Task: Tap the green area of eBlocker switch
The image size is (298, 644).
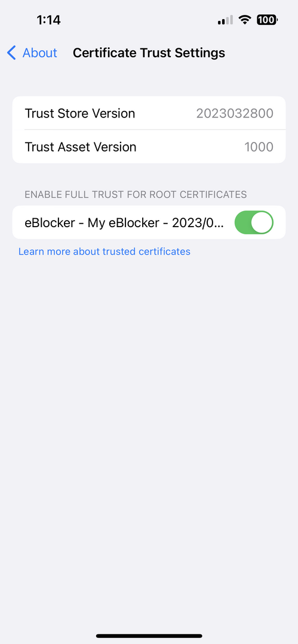Action: click(x=243, y=222)
